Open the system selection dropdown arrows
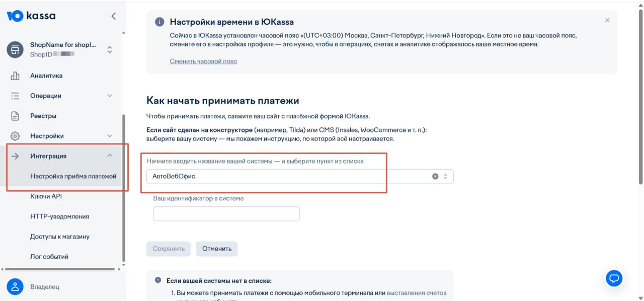 (445, 177)
